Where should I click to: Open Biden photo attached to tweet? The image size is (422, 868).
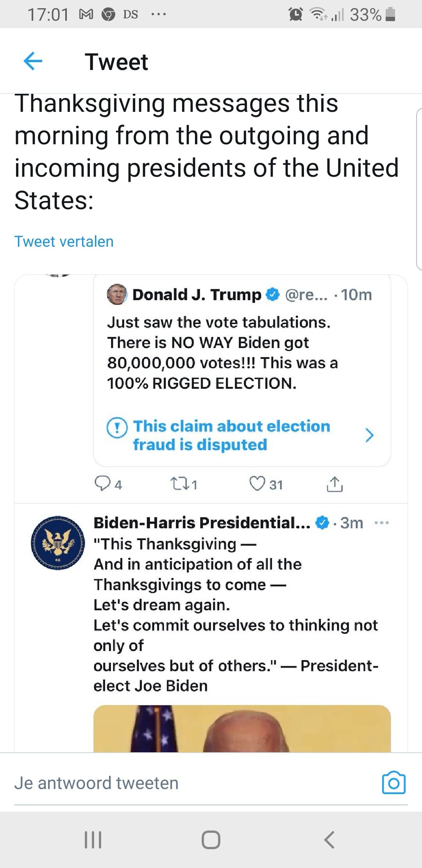242,728
